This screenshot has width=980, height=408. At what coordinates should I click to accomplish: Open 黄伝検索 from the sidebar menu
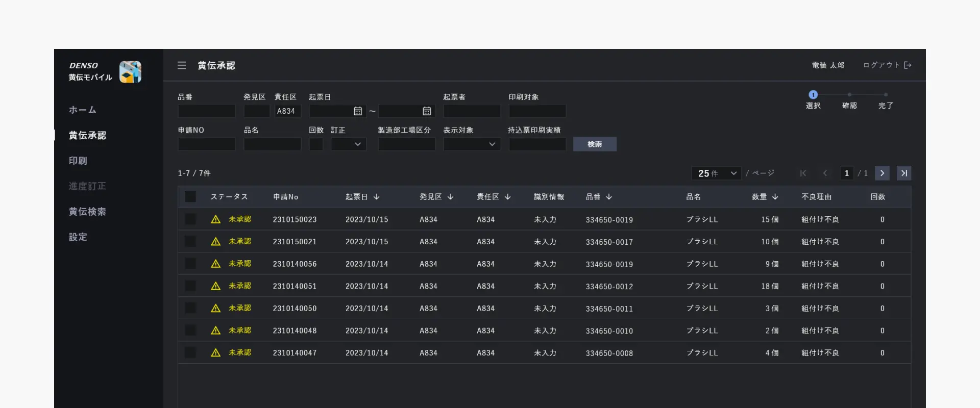(87, 212)
